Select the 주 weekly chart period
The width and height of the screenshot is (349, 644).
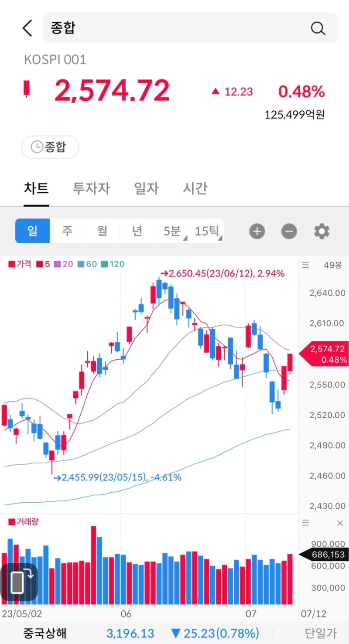67,231
